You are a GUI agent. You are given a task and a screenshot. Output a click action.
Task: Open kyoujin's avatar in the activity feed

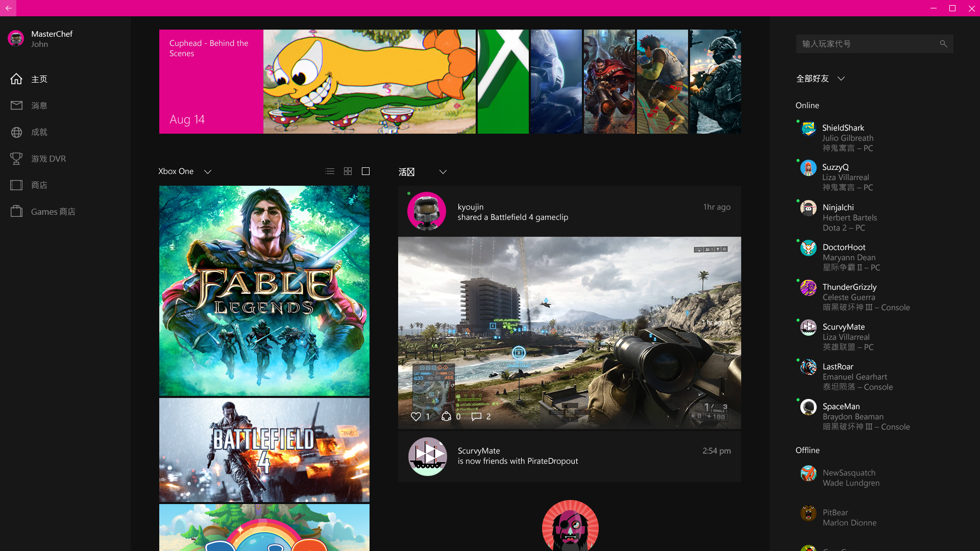(x=427, y=211)
